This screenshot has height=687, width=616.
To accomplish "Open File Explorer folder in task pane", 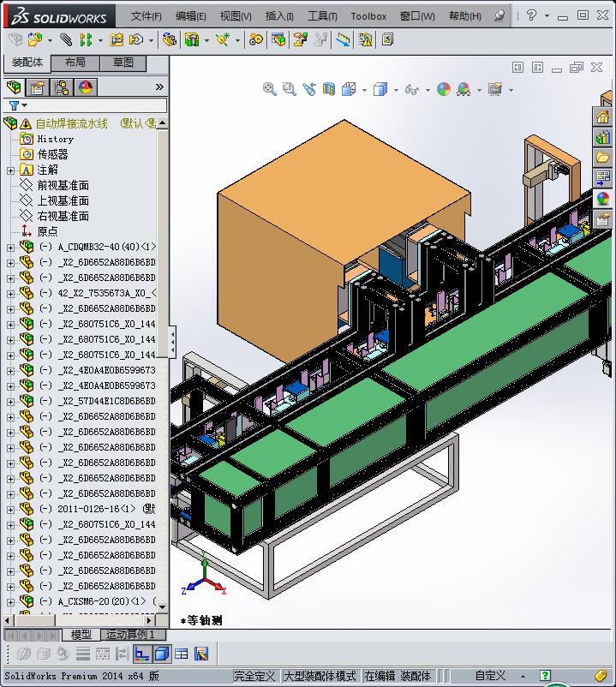I will coord(602,158).
